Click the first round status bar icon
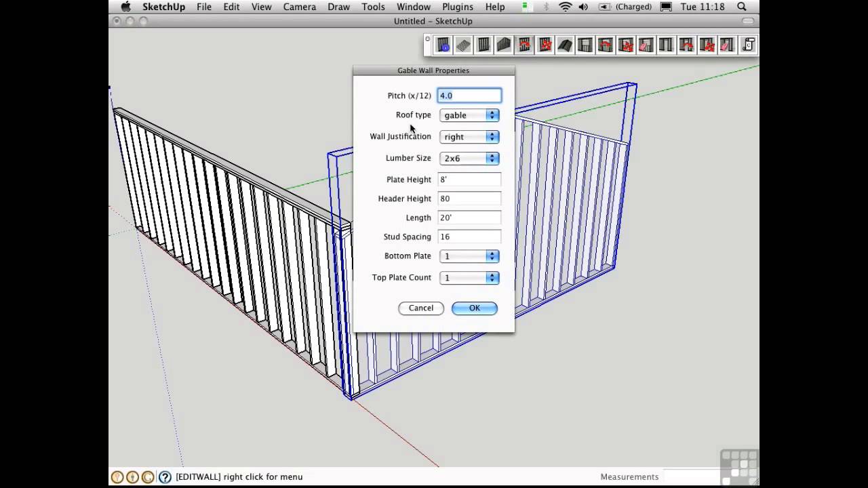The height and width of the screenshot is (488, 868). point(117,477)
